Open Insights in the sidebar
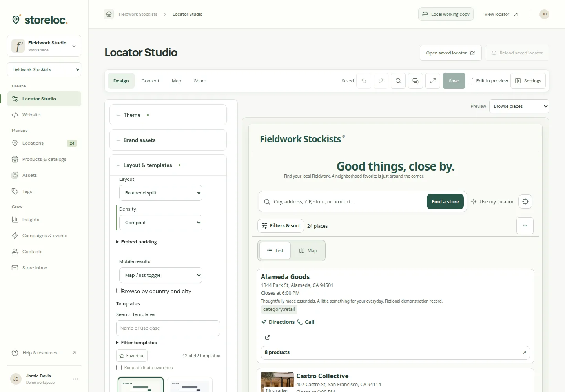Screen dimensions: 565x392 [x=44, y=220]
